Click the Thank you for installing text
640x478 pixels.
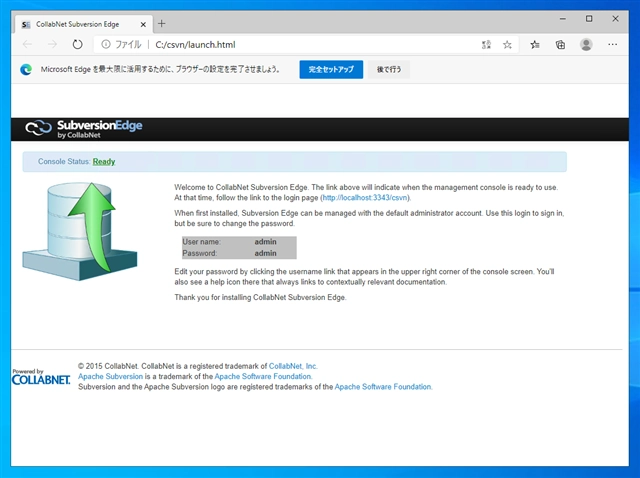(260, 298)
